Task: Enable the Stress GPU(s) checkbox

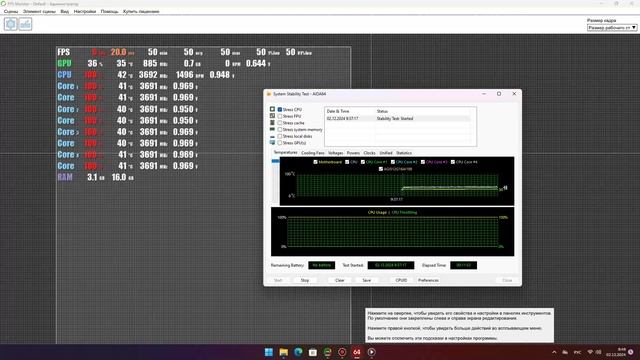Action: 280,143
